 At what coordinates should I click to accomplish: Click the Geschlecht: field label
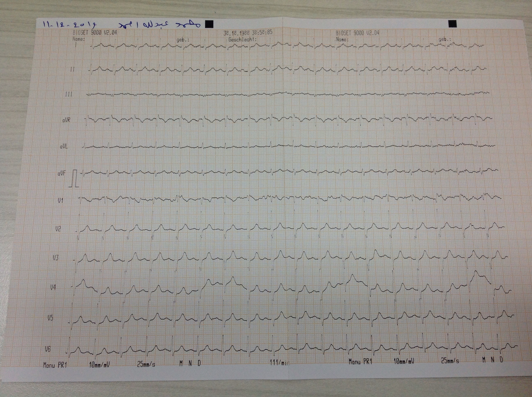(x=242, y=39)
